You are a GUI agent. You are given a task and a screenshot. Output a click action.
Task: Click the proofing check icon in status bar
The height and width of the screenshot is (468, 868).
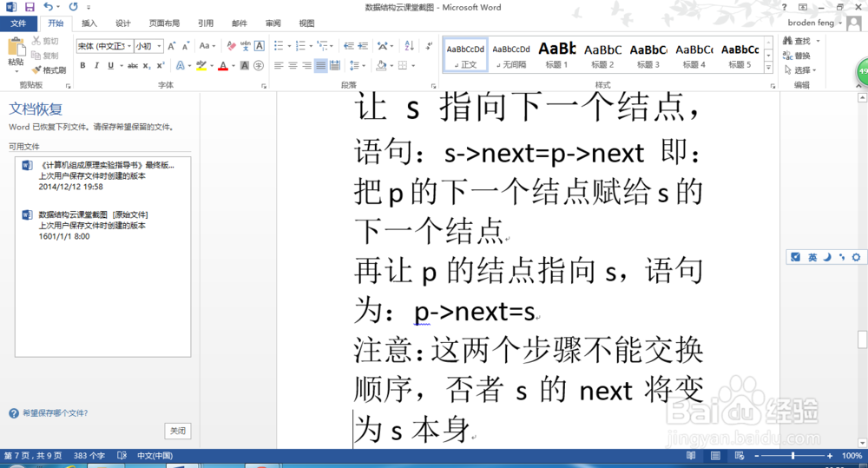[x=122, y=456]
